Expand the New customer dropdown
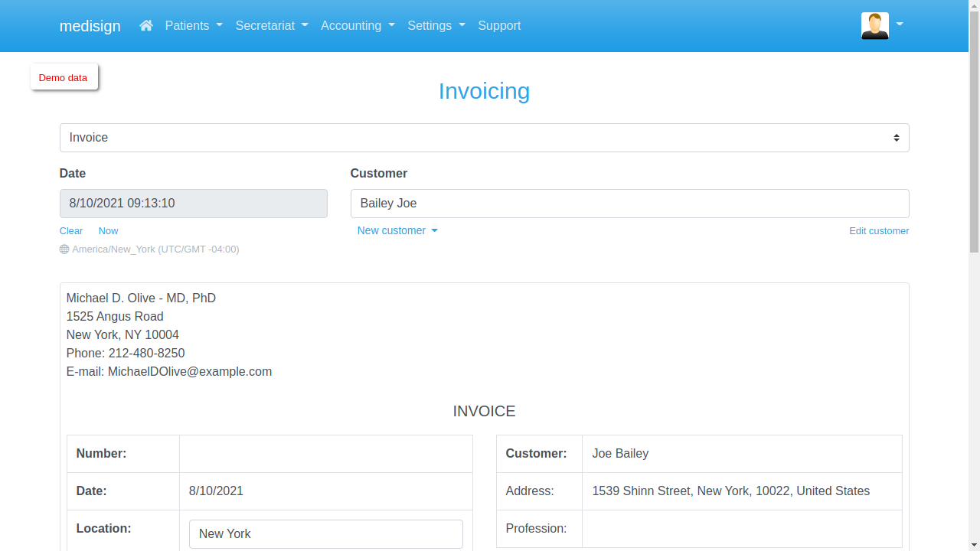 [397, 230]
